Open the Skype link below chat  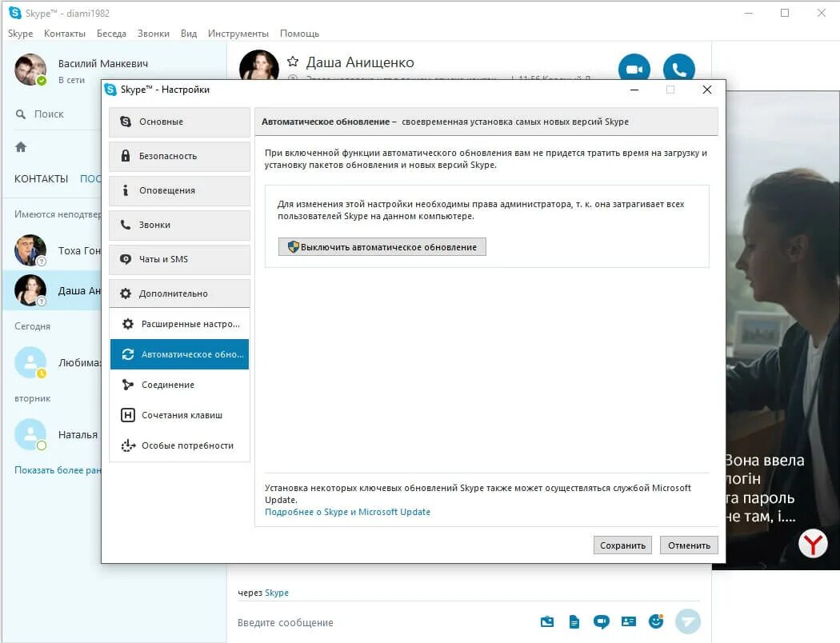(x=277, y=593)
